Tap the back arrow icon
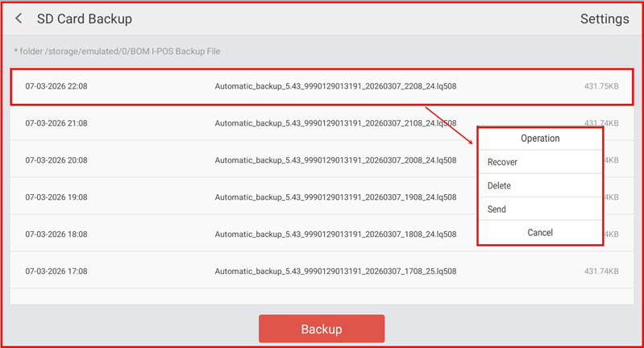Viewport: 644px width, 348px height. click(x=19, y=19)
